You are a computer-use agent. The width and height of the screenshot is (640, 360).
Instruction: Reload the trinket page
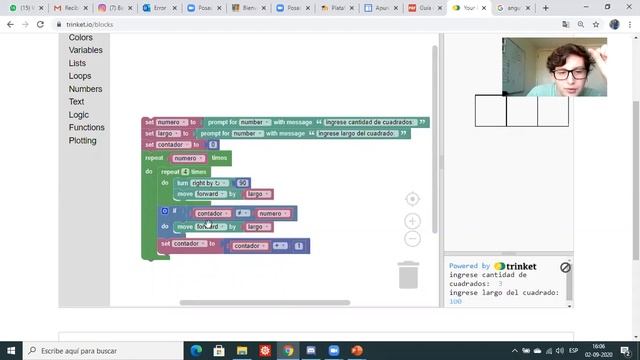(x=40, y=24)
